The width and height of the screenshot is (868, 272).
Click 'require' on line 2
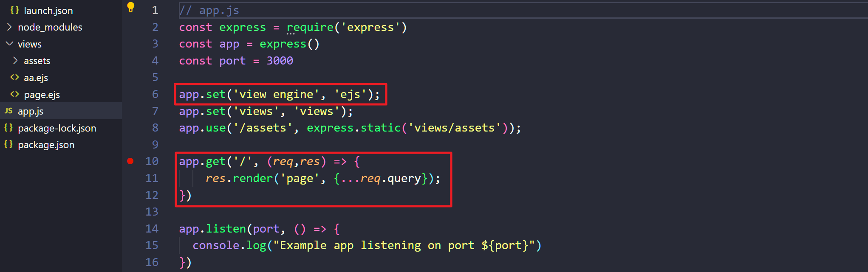click(x=310, y=28)
